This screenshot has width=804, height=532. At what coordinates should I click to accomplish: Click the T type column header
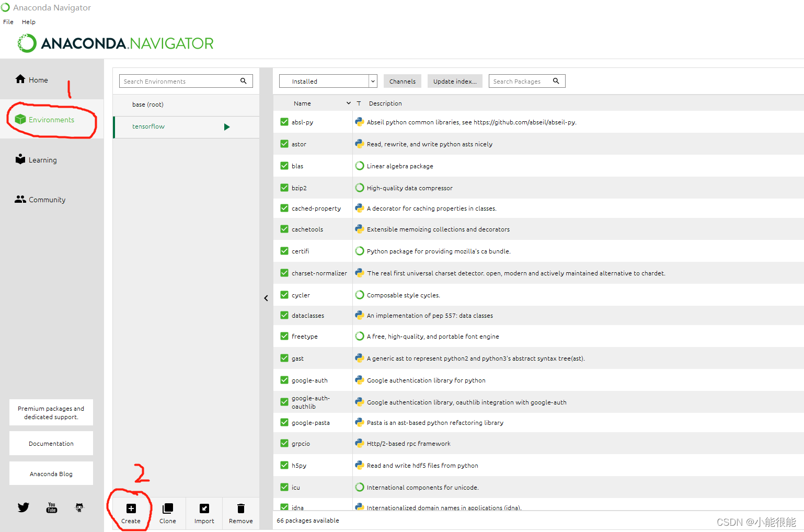[x=359, y=103]
